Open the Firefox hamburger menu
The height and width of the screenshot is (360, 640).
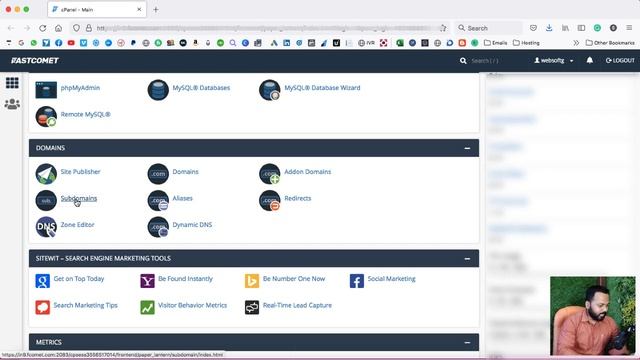click(x=629, y=28)
